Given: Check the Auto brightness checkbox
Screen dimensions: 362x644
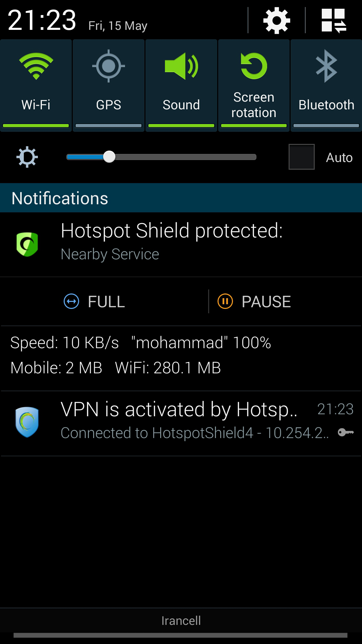Looking at the screenshot, I should click(x=302, y=157).
